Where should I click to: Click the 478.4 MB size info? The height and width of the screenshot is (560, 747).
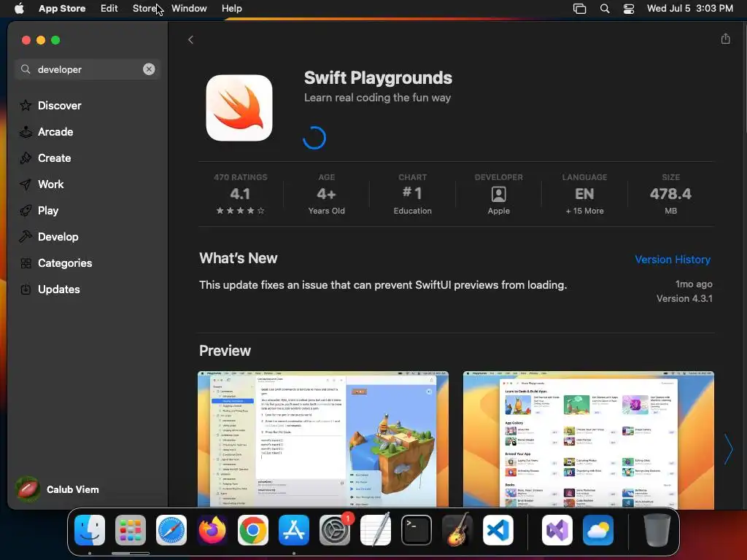point(670,194)
